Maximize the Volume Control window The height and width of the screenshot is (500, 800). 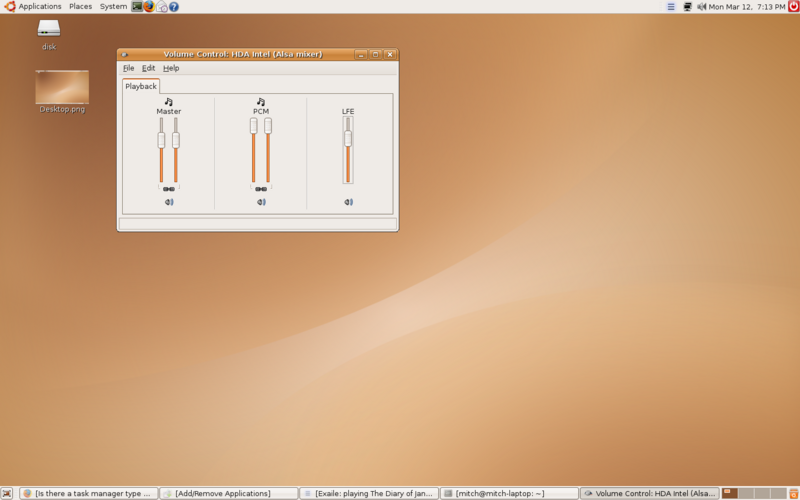[x=376, y=55]
